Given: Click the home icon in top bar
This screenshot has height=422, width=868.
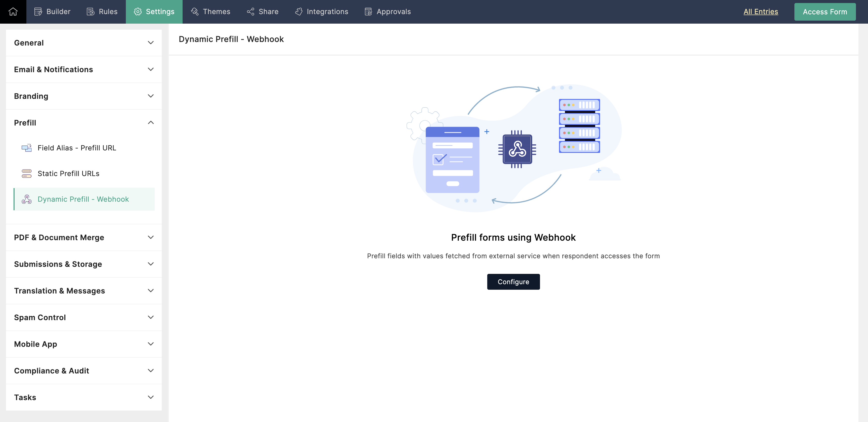Looking at the screenshot, I should (13, 12).
